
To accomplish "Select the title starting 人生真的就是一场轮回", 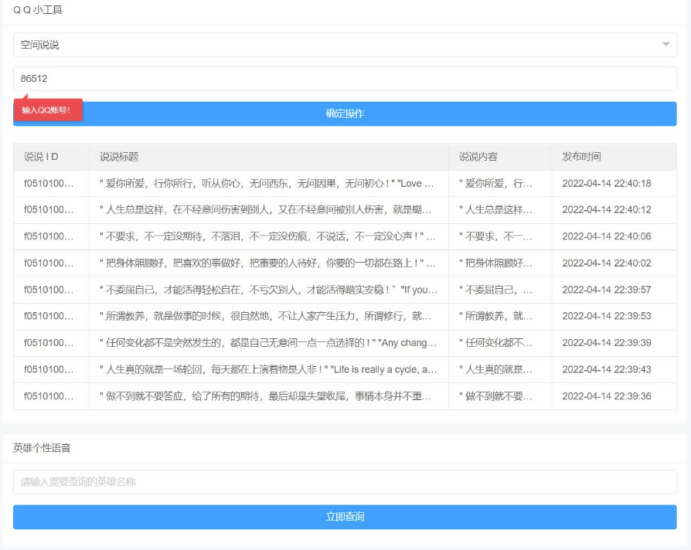I will pyautogui.click(x=268, y=369).
